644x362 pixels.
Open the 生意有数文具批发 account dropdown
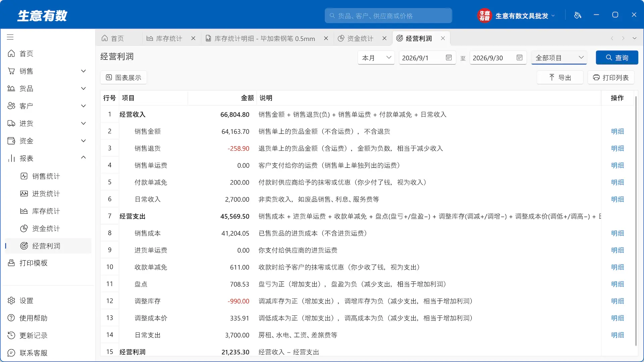pyautogui.click(x=525, y=16)
